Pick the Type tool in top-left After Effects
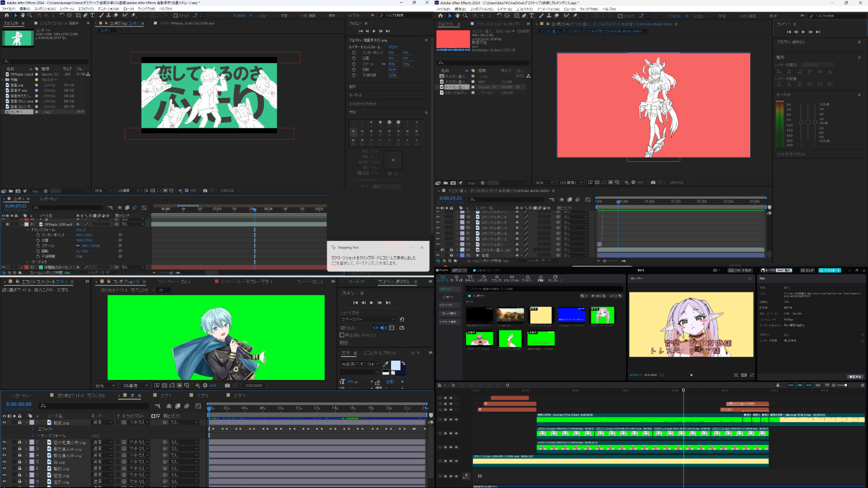This screenshot has width=868, height=488. 93,15
